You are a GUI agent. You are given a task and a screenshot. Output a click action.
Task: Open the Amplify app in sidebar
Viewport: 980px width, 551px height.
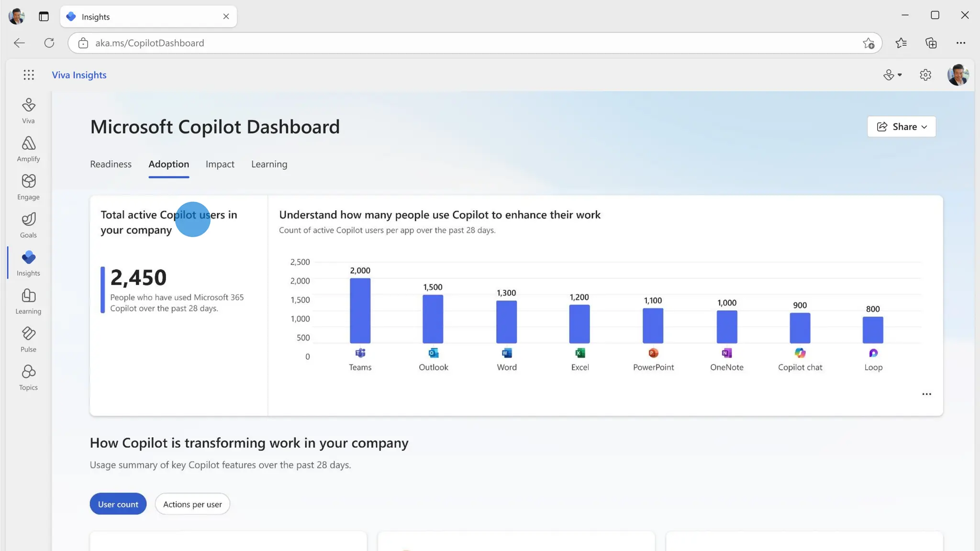coord(28,149)
